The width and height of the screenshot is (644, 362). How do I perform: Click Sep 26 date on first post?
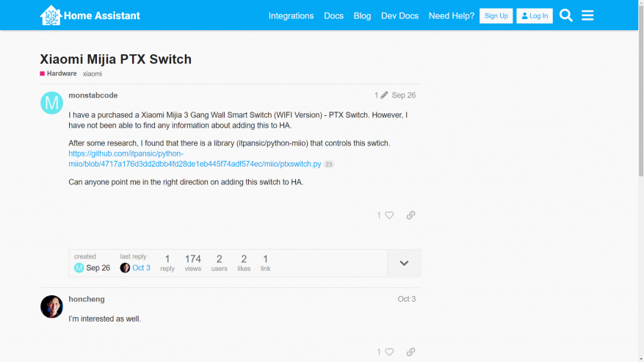click(403, 95)
